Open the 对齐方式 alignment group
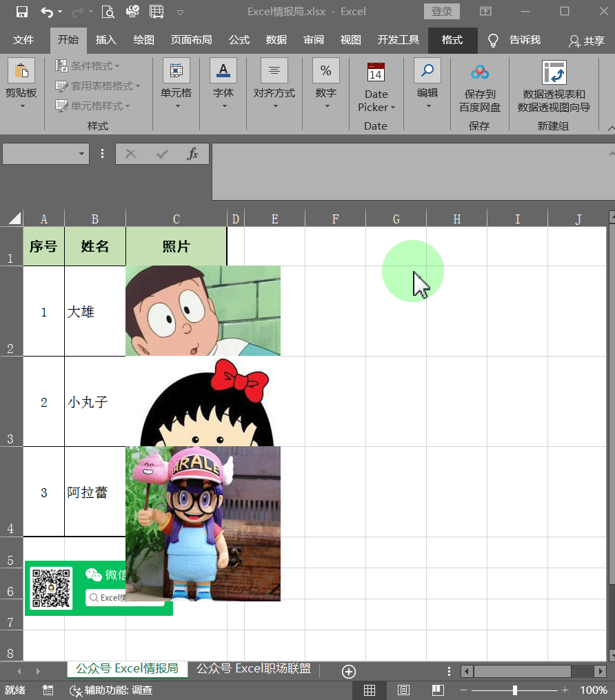This screenshot has height=700, width=615. (x=274, y=84)
